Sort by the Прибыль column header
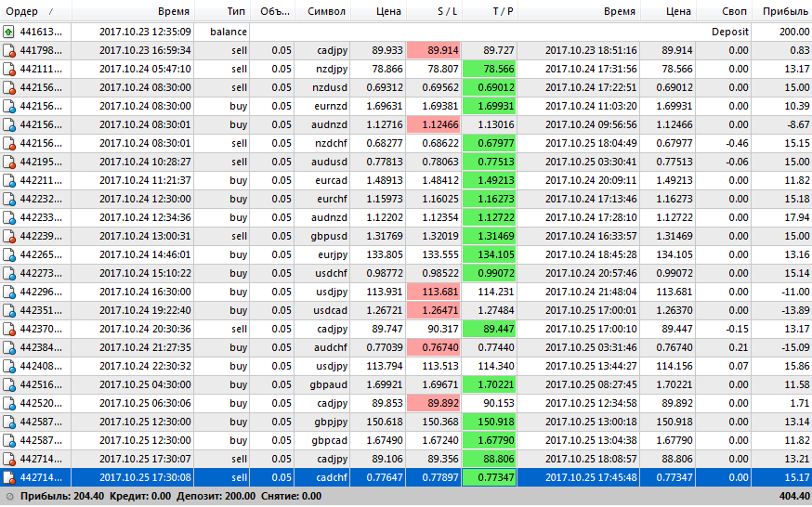Image resolution: width=812 pixels, height=507 pixels. tap(782, 11)
